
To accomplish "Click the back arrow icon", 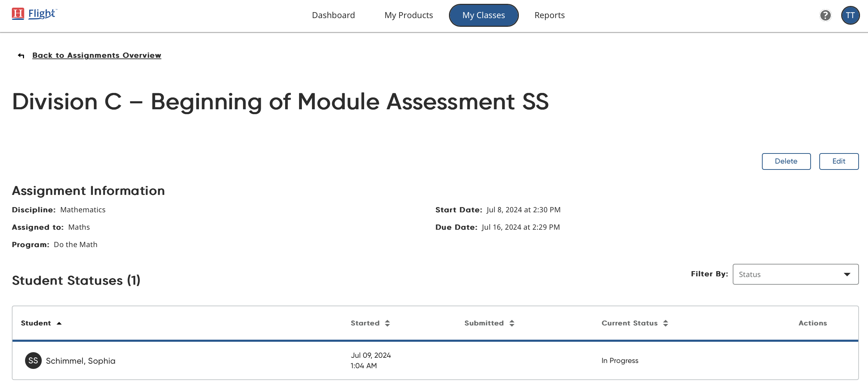I will pyautogui.click(x=21, y=56).
